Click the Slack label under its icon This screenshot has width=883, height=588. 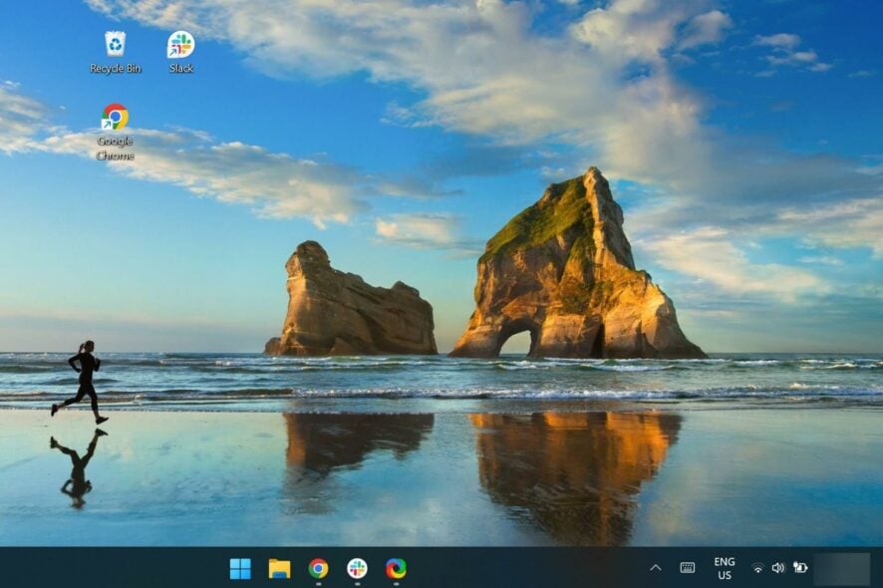click(x=180, y=68)
